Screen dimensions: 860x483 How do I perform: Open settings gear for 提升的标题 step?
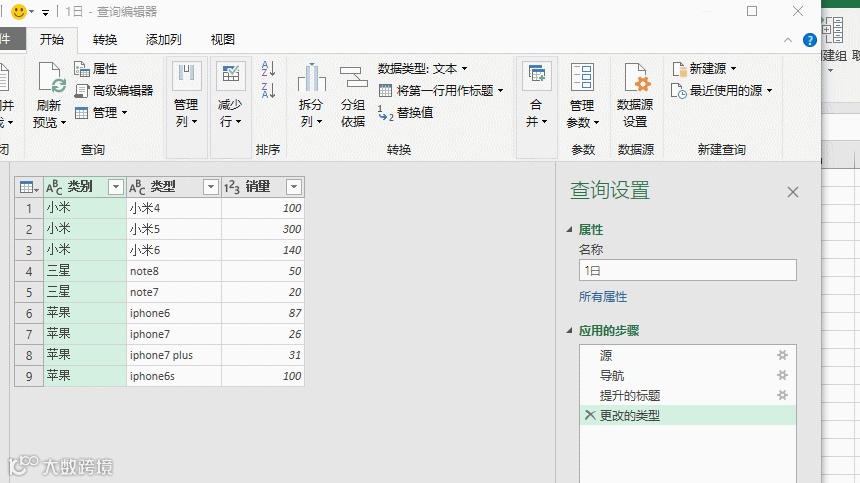[x=782, y=395]
